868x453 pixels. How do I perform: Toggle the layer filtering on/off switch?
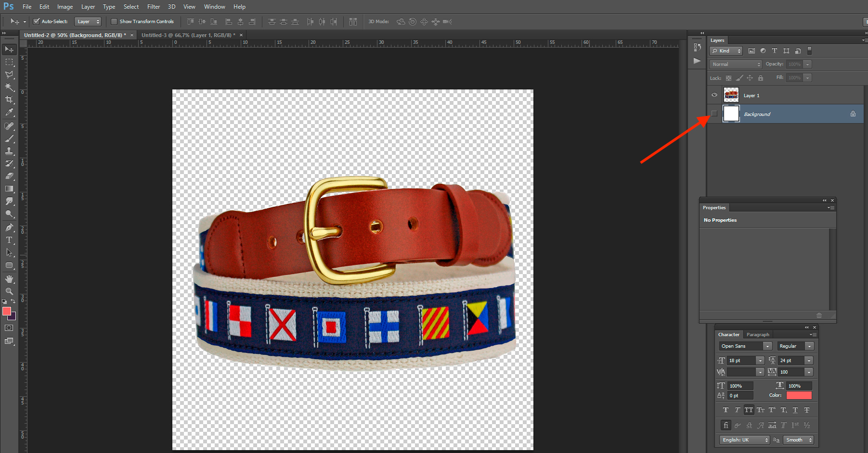pyautogui.click(x=809, y=50)
